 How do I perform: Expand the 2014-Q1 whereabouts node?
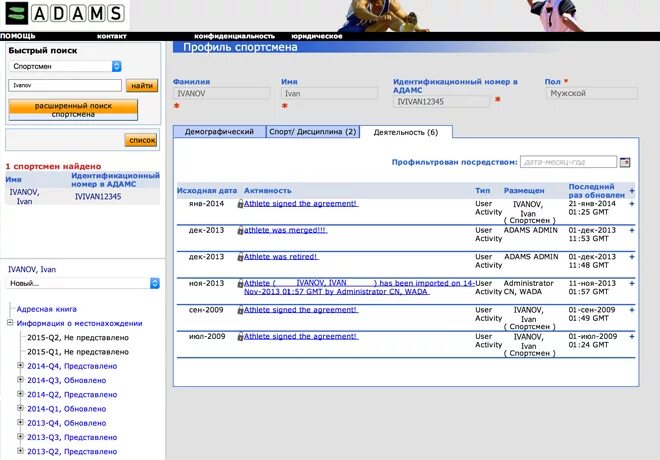20,408
